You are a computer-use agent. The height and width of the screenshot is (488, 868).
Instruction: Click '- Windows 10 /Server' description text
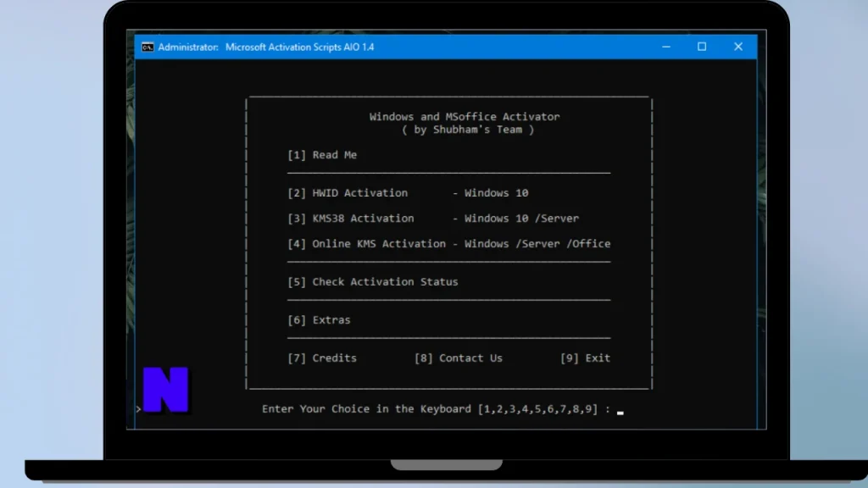515,219
